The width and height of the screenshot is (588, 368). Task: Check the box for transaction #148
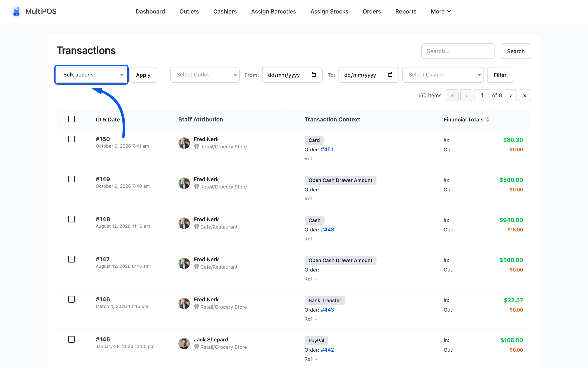tap(71, 219)
